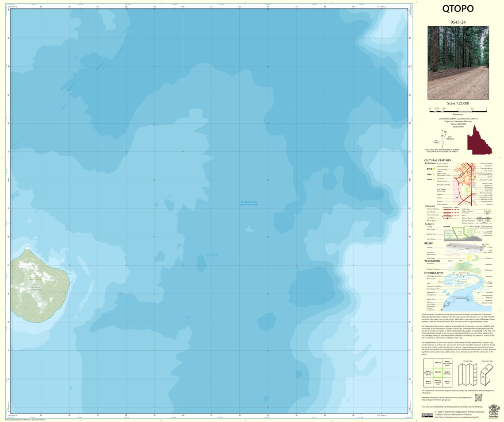The width and height of the screenshot is (504, 422).
Task: Toggle the National Park cadastre shading sample
Action: pos(448,234)
